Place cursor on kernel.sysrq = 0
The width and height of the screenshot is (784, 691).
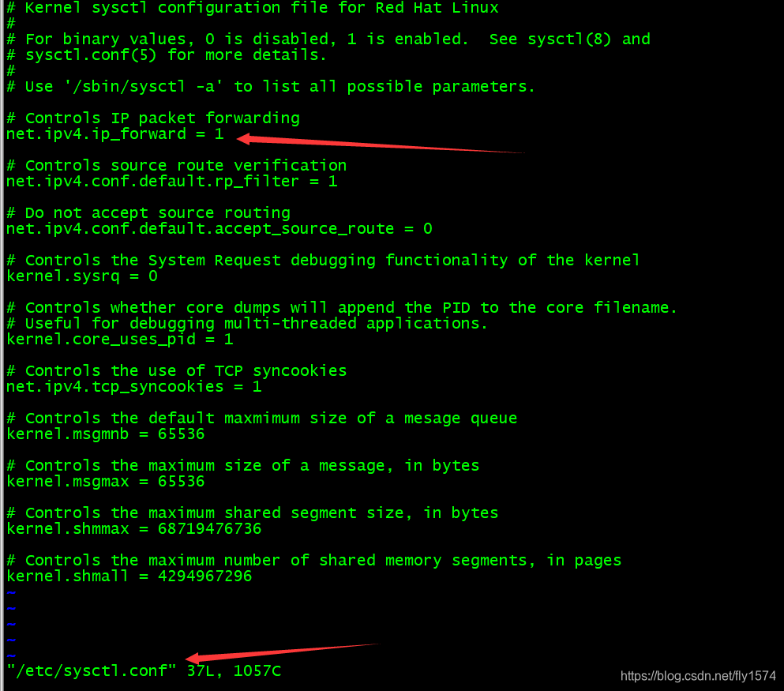click(x=82, y=276)
